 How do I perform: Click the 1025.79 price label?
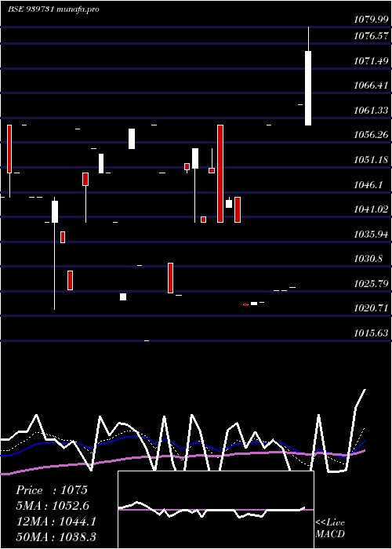click(371, 283)
